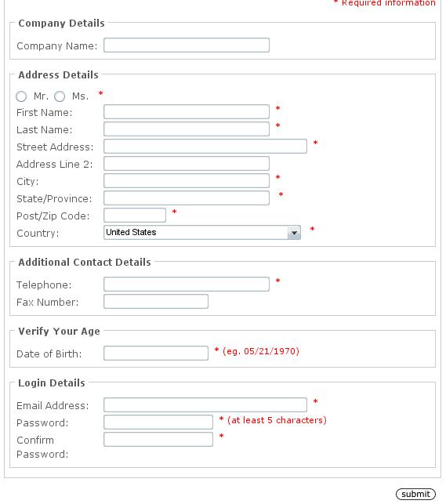Focus the Fax Number field
446x504 pixels.
tap(156, 302)
